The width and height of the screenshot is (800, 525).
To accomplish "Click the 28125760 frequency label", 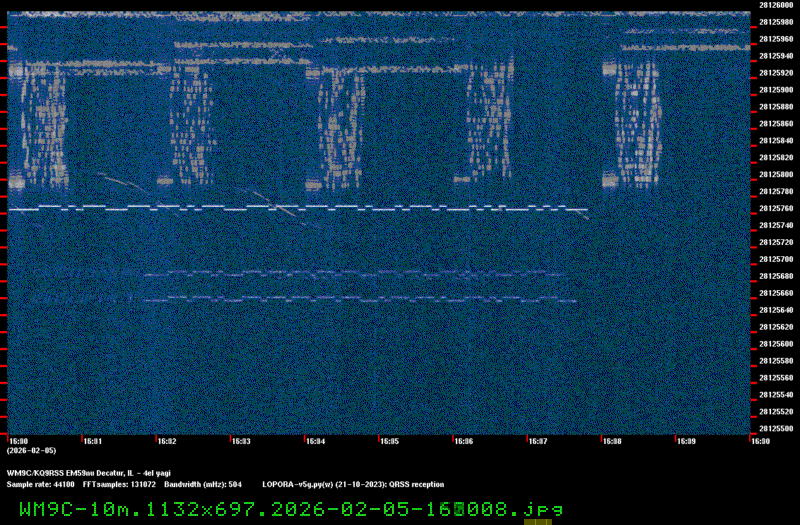I will tap(776, 208).
